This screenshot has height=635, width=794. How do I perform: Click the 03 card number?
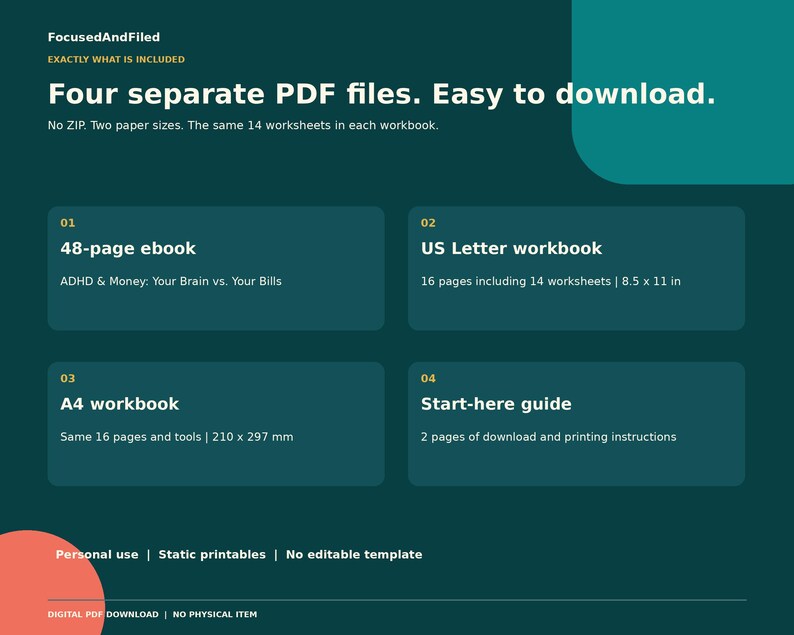pos(67,378)
